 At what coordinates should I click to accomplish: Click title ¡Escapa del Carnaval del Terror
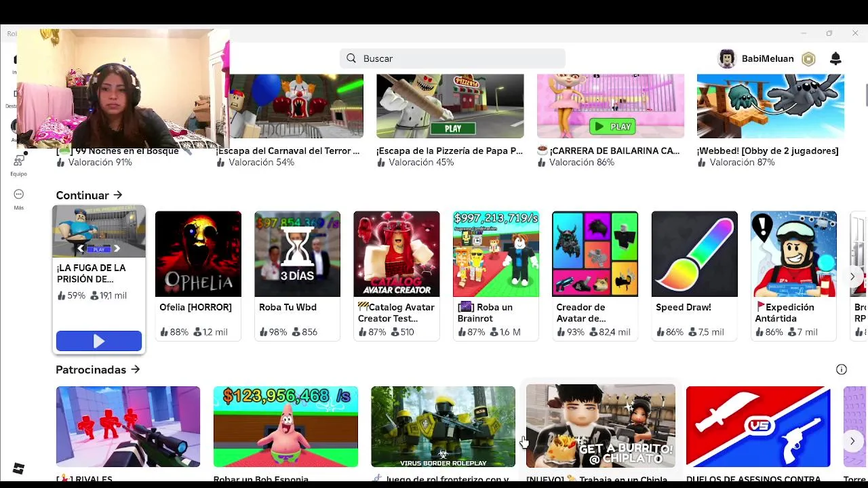pyautogui.click(x=288, y=151)
